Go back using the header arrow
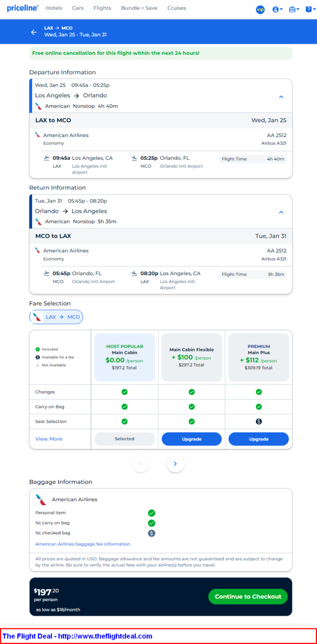This screenshot has width=317, height=644. [34, 32]
